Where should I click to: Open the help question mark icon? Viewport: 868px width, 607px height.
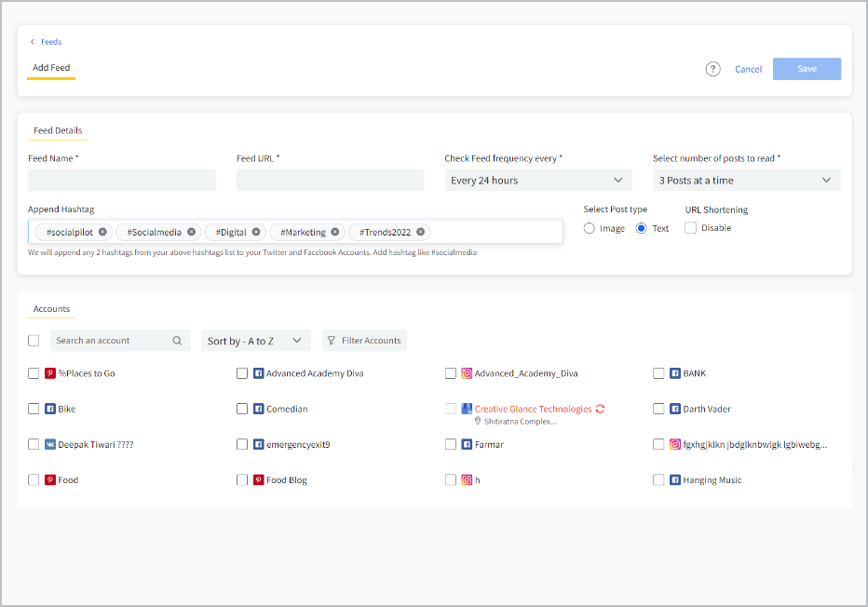coord(712,69)
